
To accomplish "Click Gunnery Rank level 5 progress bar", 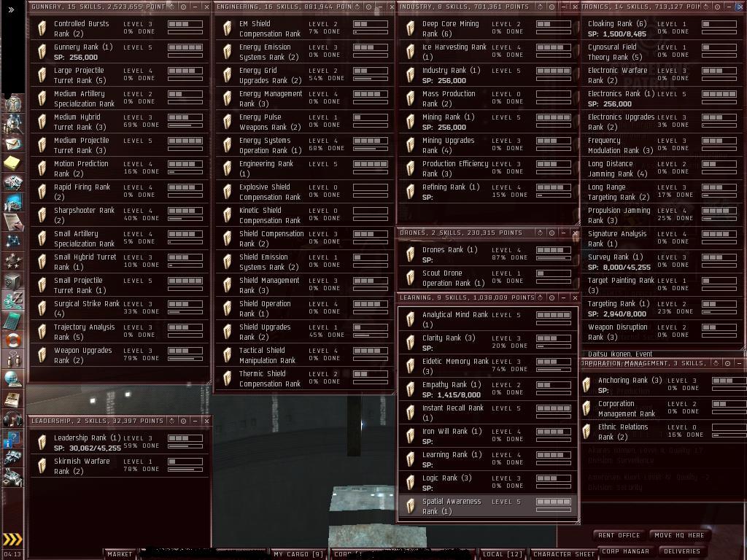I will 185,47.
